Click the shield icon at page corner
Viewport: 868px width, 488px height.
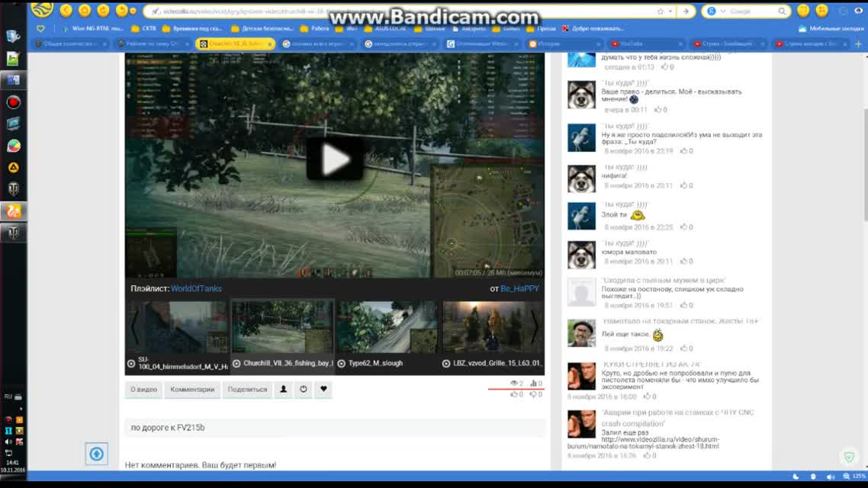coord(849,457)
